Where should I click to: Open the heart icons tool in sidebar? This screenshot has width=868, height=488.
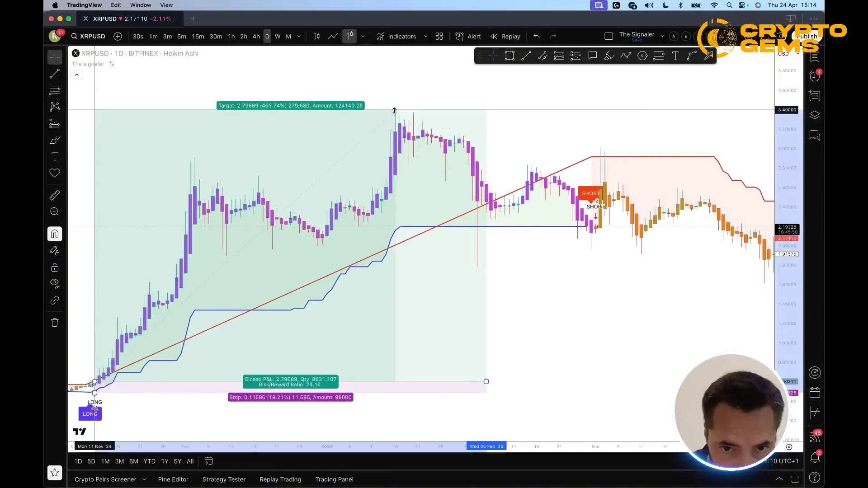(55, 173)
